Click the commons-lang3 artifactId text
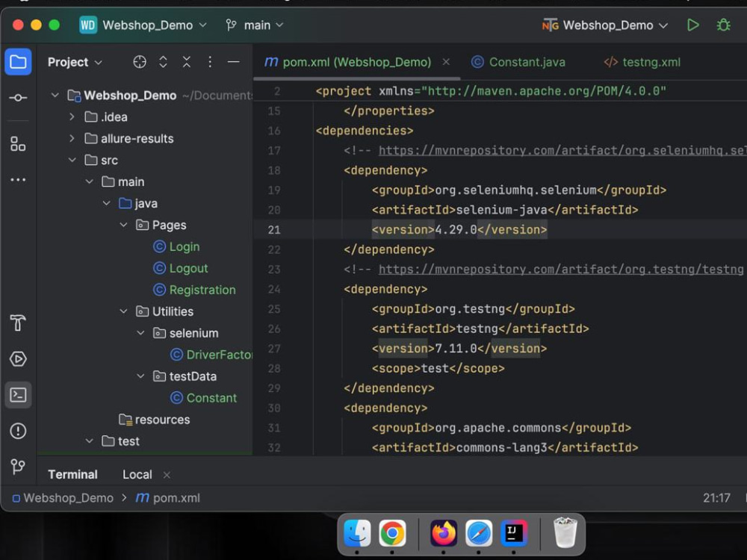 point(502,447)
